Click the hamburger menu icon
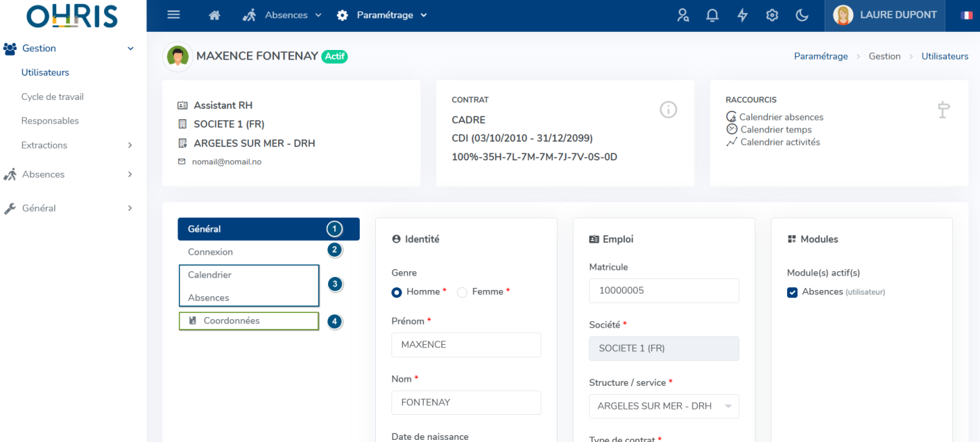This screenshot has width=980, height=442. click(x=174, y=15)
